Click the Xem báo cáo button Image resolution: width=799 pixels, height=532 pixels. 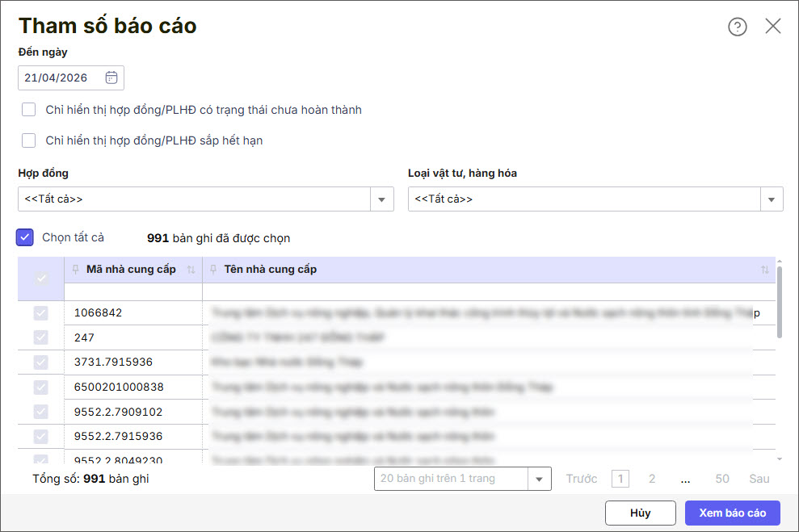coord(732,513)
